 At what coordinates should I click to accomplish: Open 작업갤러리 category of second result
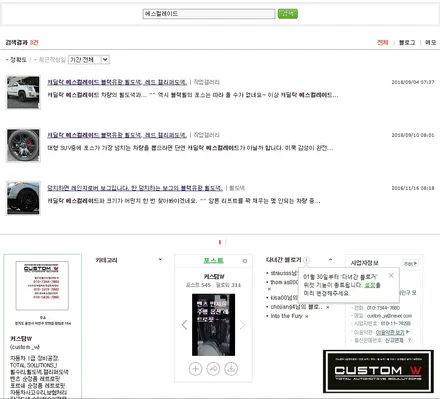(206, 135)
